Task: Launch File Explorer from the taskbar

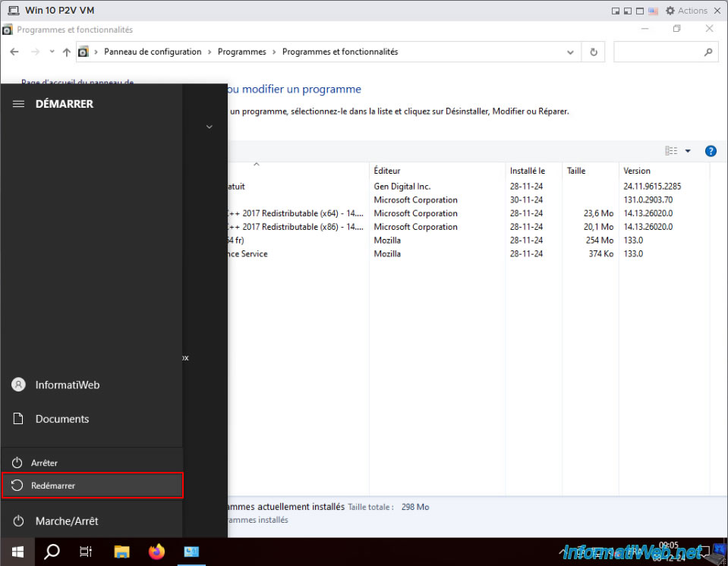Action: tap(121, 552)
